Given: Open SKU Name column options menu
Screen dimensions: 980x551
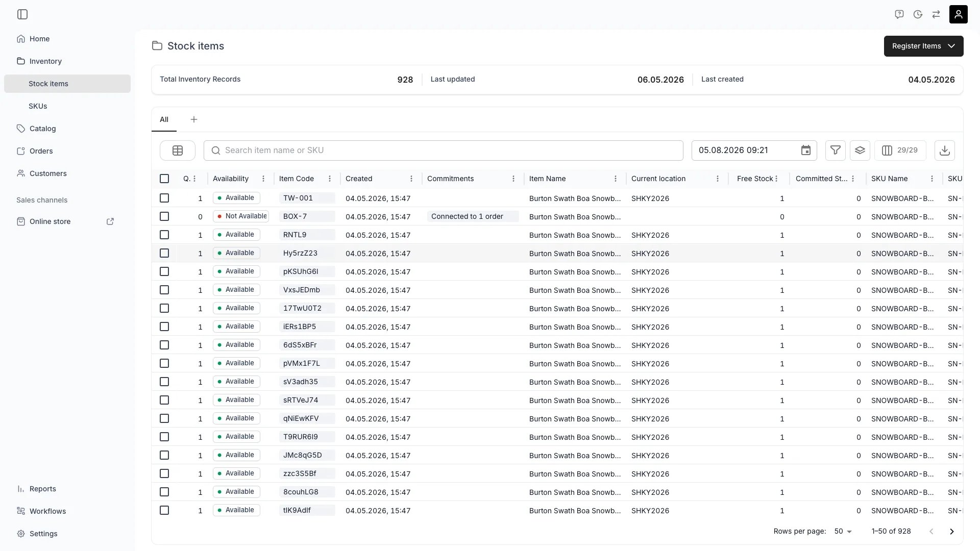Looking at the screenshot, I should coord(932,179).
